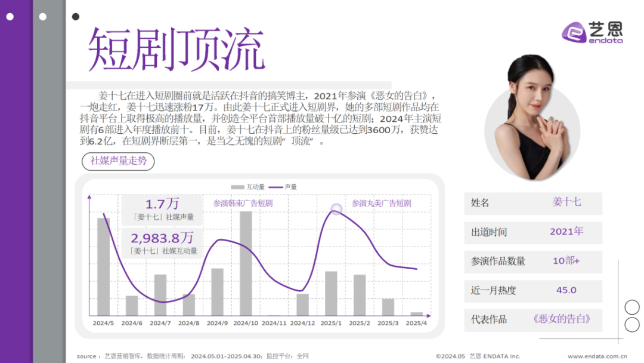This screenshot has width=644, height=363.
Task: Click the 参演作品数量 field label
Action: pyautogui.click(x=498, y=261)
